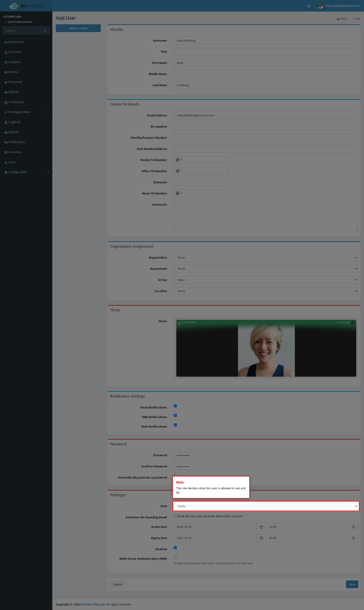364x610 pixels.
Task: Open the Group dropdown
Action: (266, 280)
